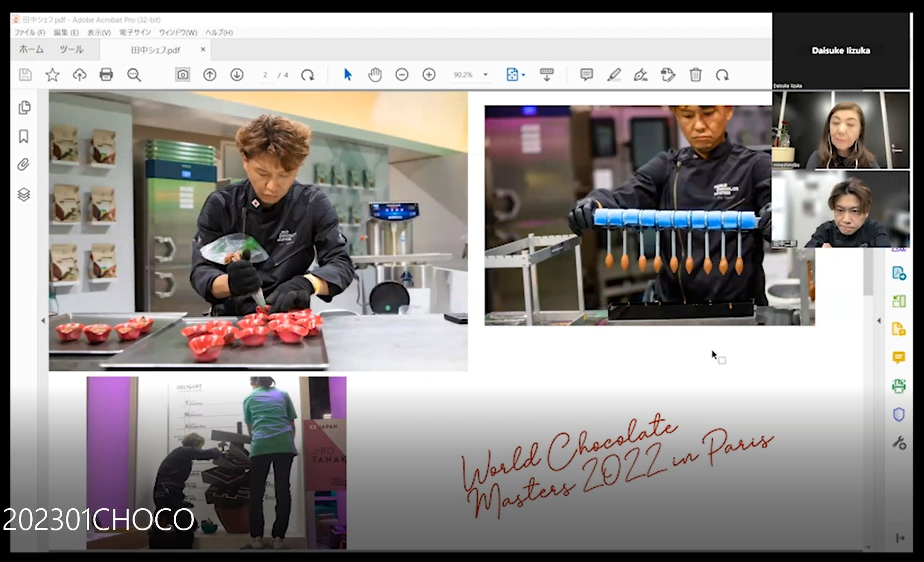Click the zoom in plus icon
The image size is (924, 562).
[x=429, y=75]
